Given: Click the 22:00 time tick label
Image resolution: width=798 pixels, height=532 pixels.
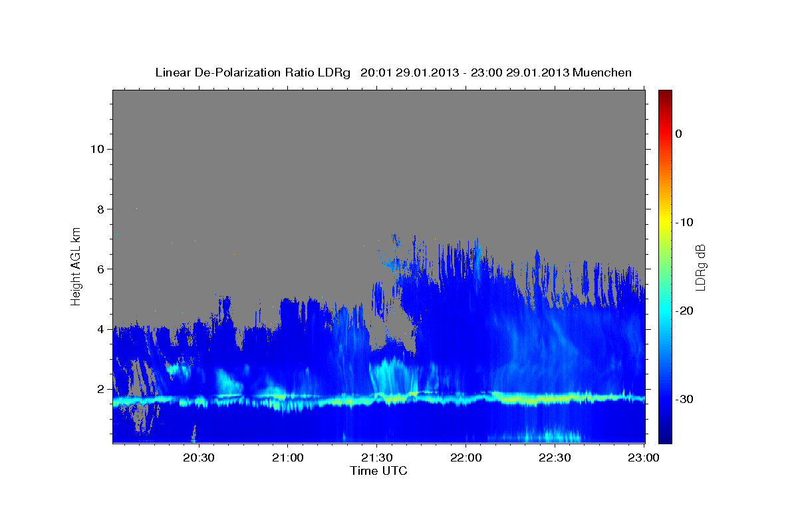Looking at the screenshot, I should 465,458.
